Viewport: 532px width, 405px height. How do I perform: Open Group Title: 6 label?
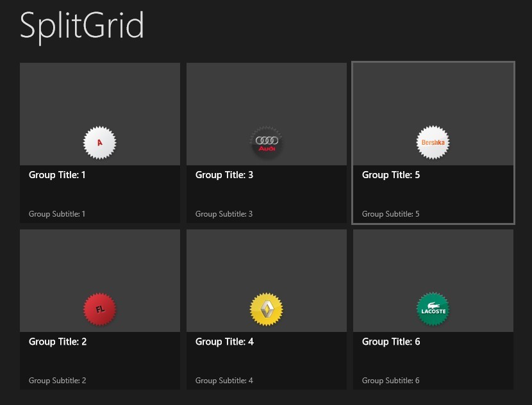[x=391, y=342]
